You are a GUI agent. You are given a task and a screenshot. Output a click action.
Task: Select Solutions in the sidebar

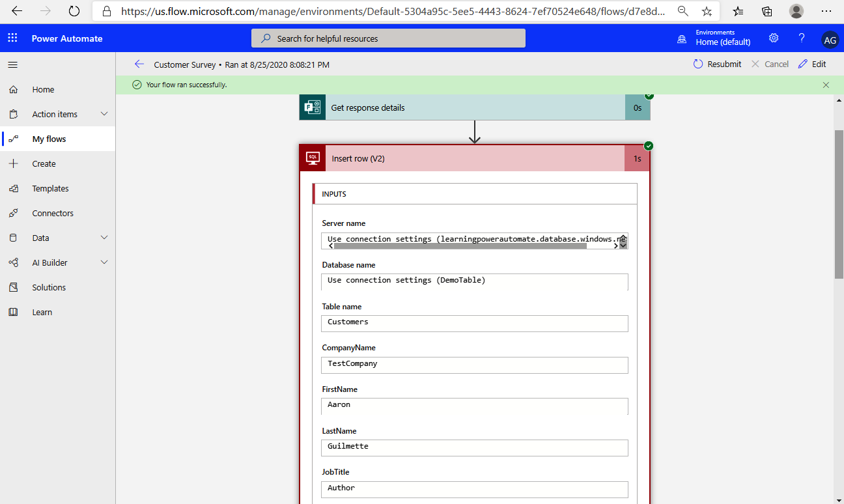coord(49,288)
